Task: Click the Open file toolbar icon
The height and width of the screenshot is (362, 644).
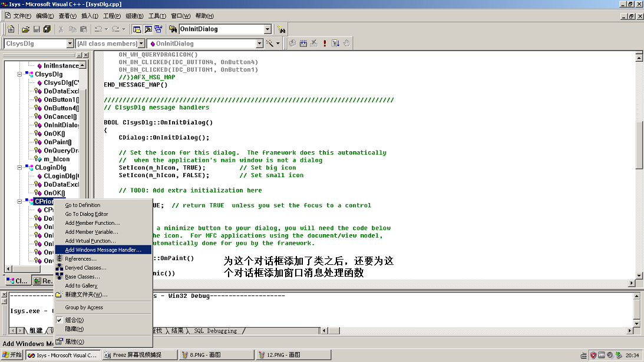Action: 25,29
